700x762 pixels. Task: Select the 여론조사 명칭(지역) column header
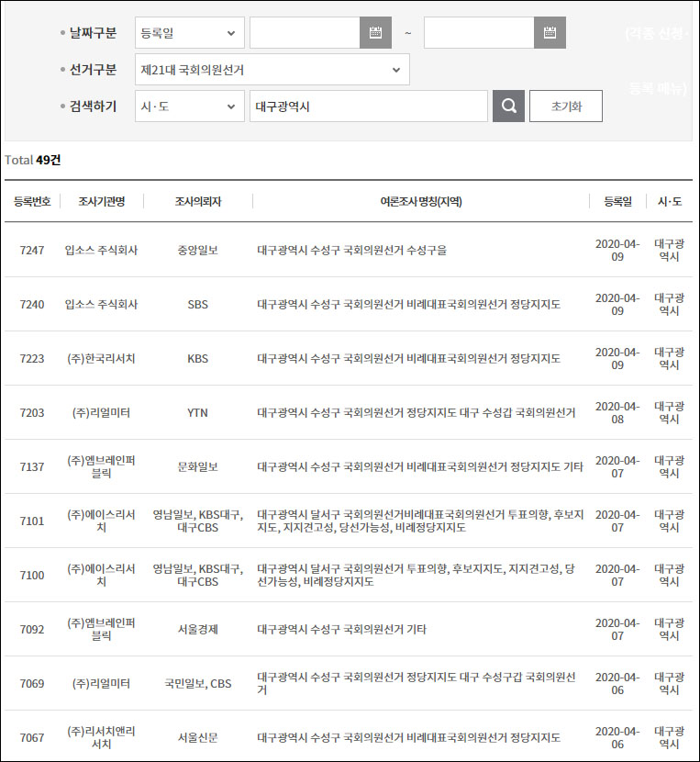tap(421, 201)
